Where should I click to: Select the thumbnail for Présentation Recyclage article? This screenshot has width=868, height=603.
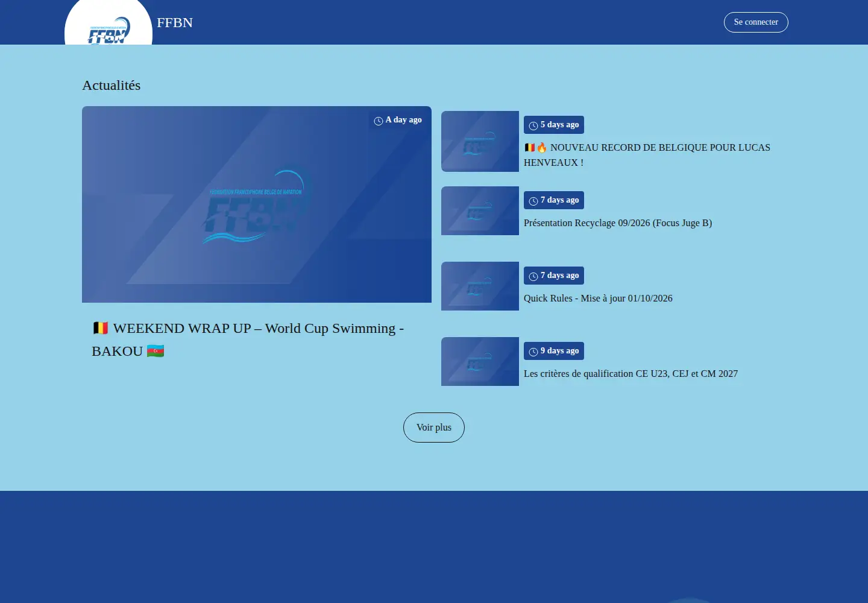coord(480,210)
